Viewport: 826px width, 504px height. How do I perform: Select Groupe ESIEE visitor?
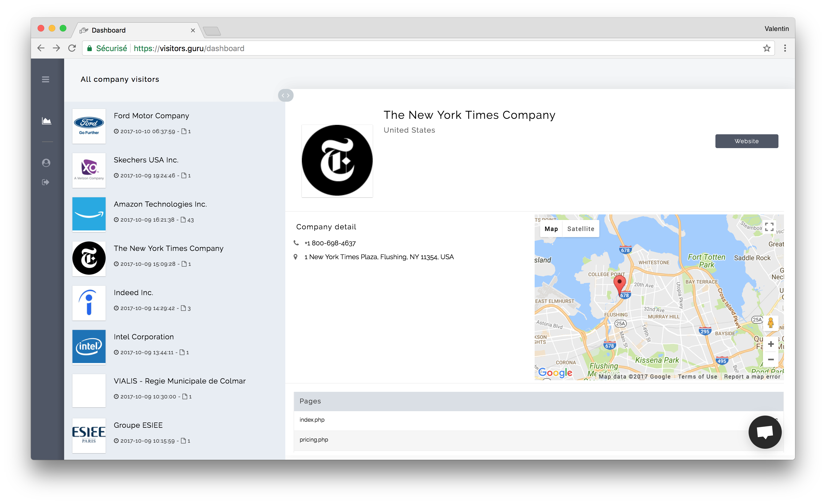(x=174, y=435)
